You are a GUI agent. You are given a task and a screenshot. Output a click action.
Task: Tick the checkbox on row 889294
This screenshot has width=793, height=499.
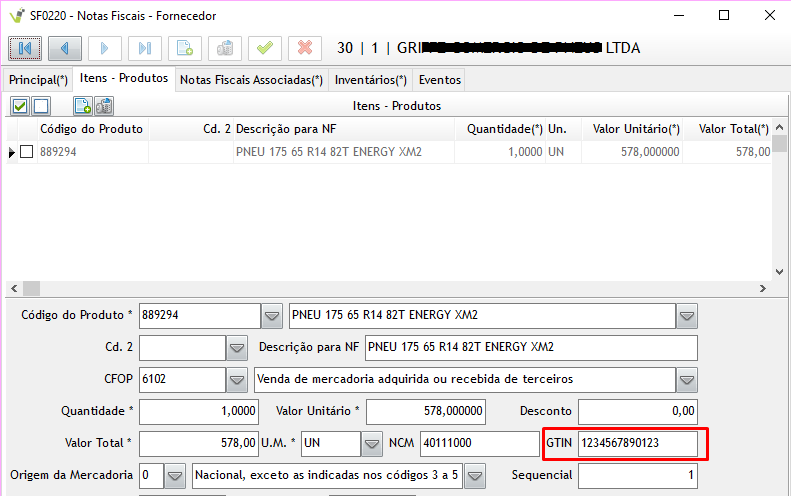[x=27, y=152]
